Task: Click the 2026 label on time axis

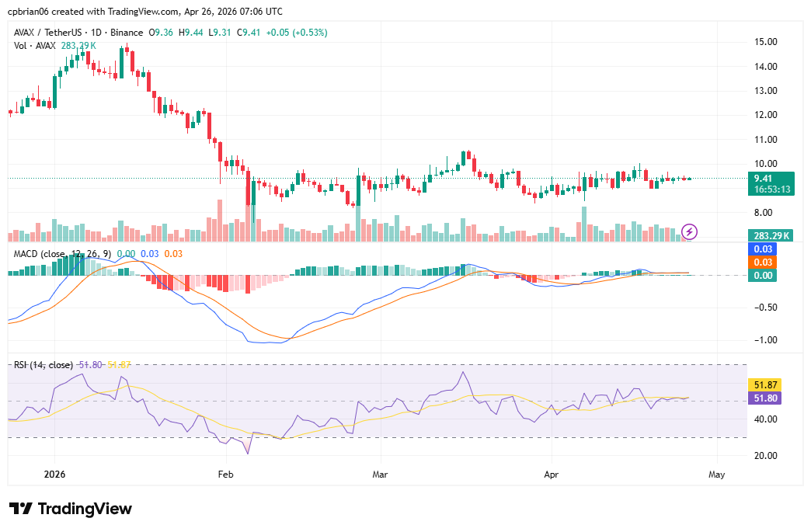Action: point(54,474)
